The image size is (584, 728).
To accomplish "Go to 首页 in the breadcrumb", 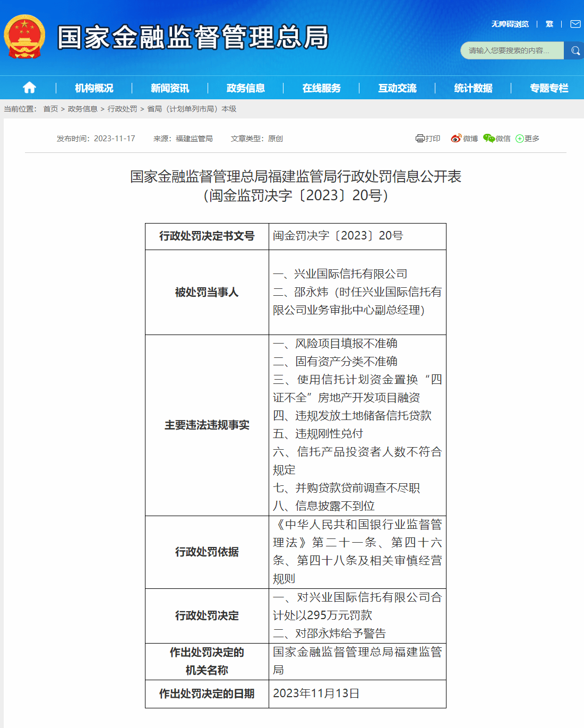I will pos(50,109).
